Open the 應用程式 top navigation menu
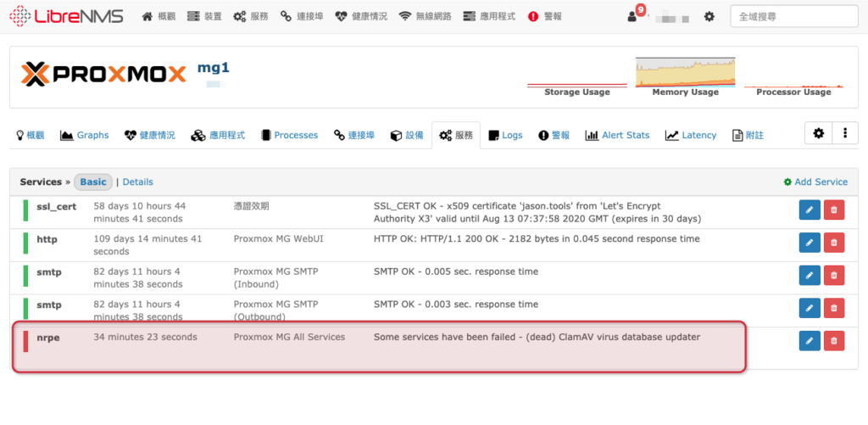Screen dimensions: 868x425 489,17
